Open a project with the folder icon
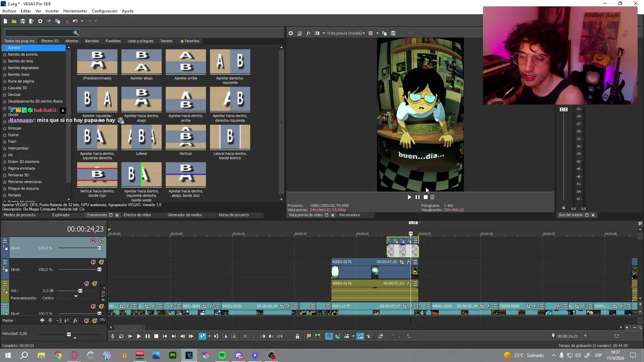644x362 pixels. click(x=14, y=21)
